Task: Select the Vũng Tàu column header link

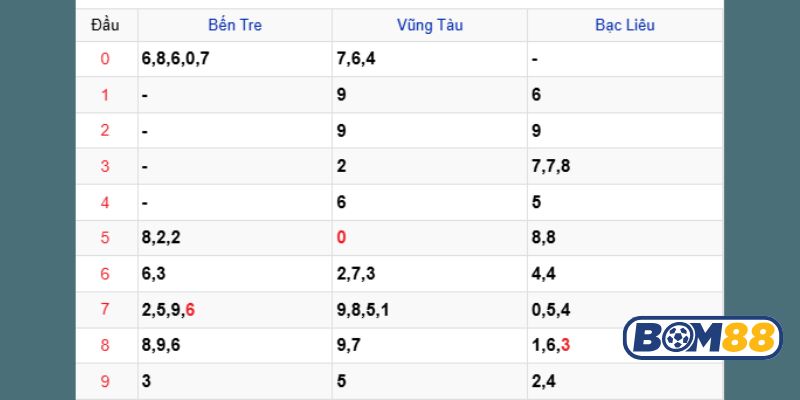Action: coord(430,25)
